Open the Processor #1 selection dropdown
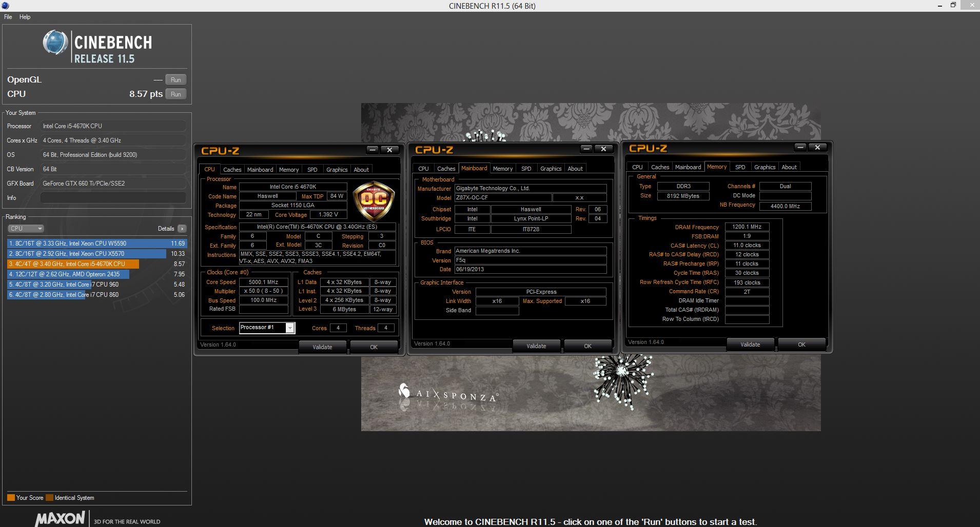 point(290,328)
